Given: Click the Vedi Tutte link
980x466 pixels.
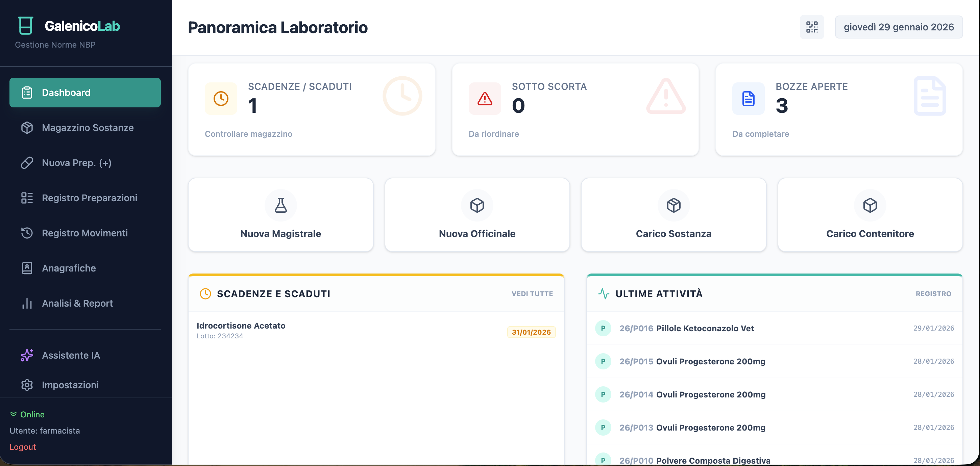Looking at the screenshot, I should (x=532, y=293).
